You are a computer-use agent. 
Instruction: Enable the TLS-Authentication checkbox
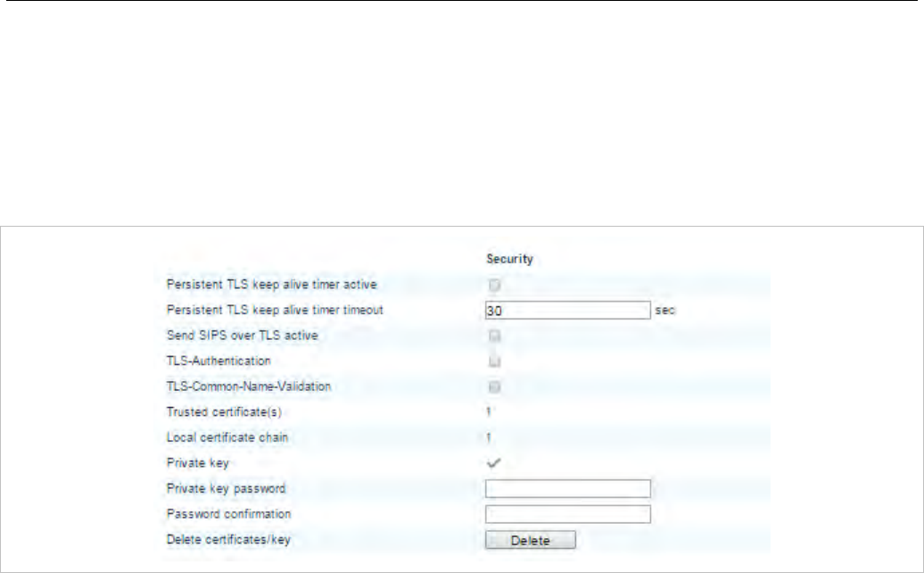pos(494,361)
